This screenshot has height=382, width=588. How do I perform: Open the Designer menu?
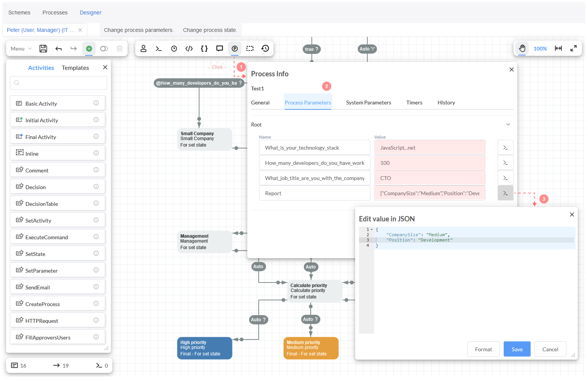[90, 13]
